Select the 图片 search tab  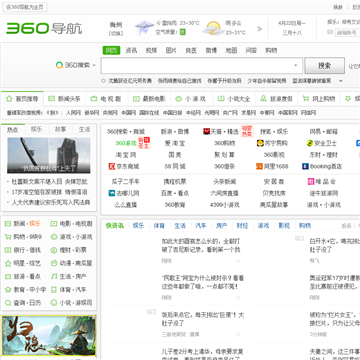[171, 50]
